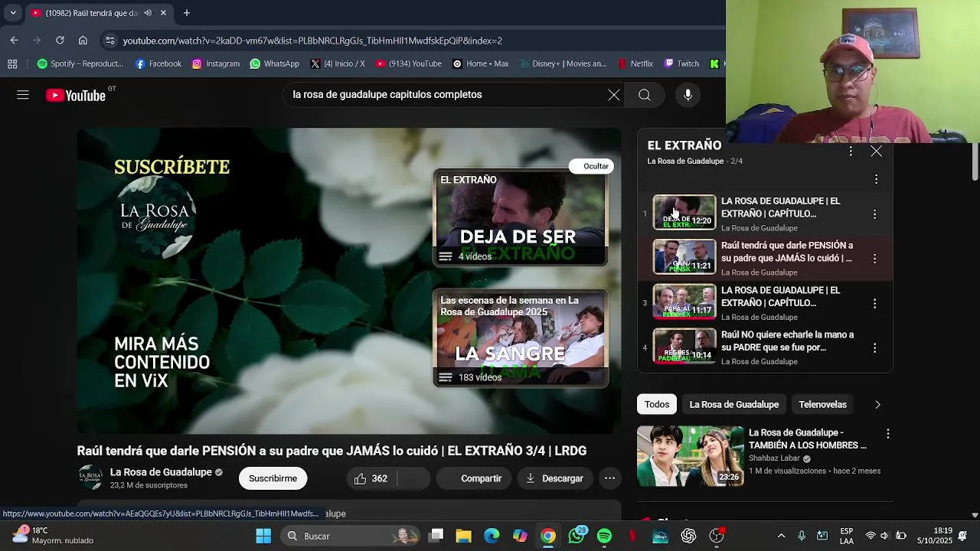Open the YouTube guide hamburger menu
Screen dimensions: 980x551
[x=23, y=95]
